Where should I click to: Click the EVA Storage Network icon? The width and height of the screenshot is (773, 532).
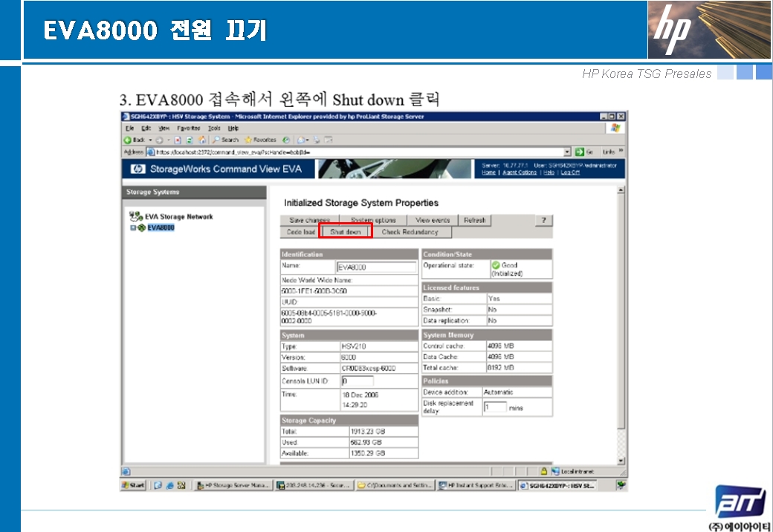pos(135,216)
